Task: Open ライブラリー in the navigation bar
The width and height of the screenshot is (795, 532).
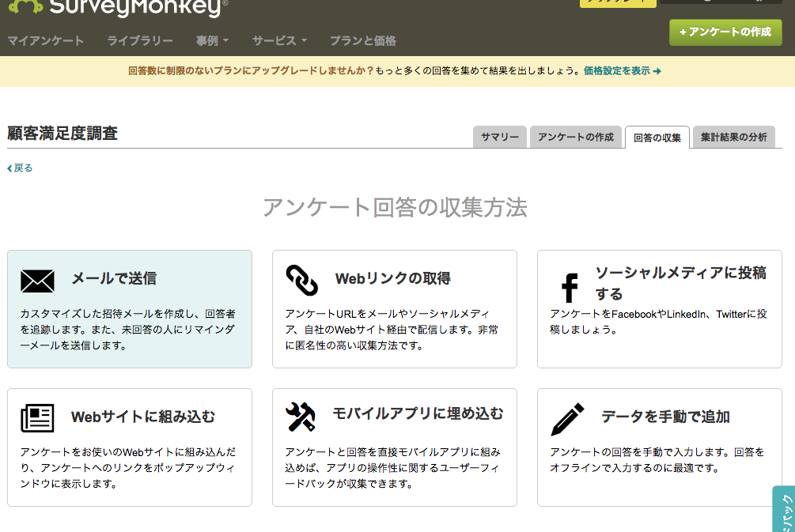Action: tap(140, 40)
